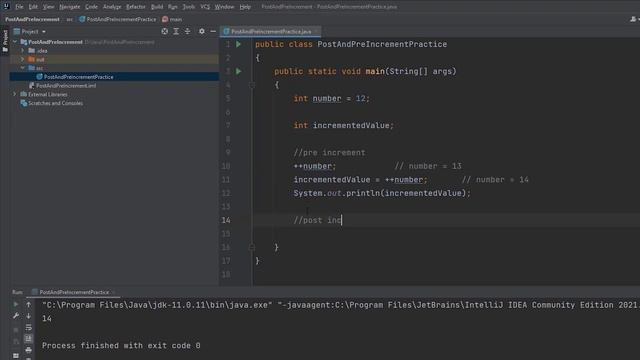Click the down arrow in the Run console toolbar
This screenshot has width=640, height=360.
coord(29,316)
